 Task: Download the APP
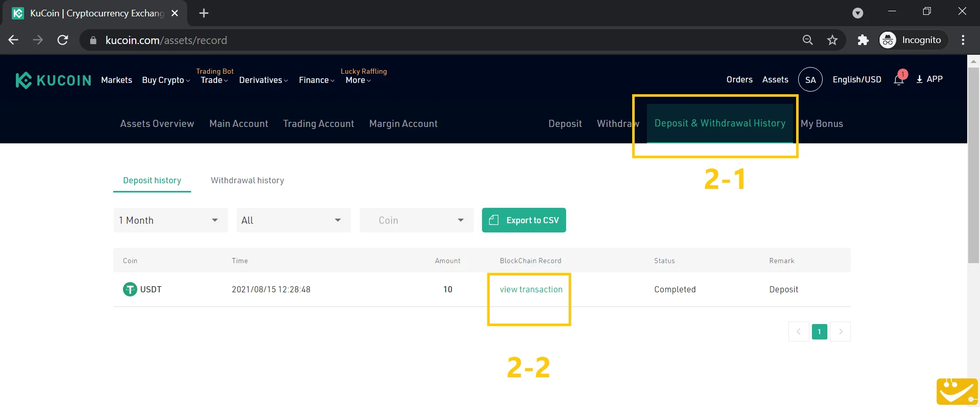pyautogui.click(x=929, y=79)
